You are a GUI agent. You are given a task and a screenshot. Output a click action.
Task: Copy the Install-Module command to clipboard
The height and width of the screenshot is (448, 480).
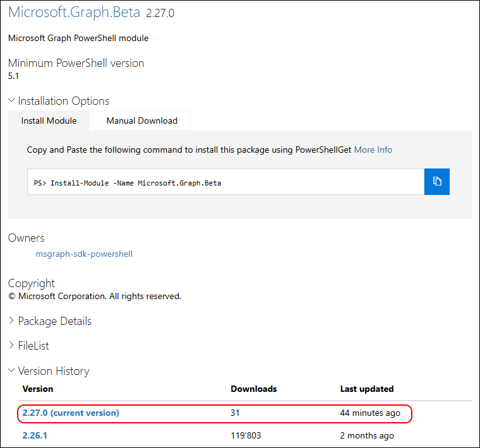coord(437,181)
